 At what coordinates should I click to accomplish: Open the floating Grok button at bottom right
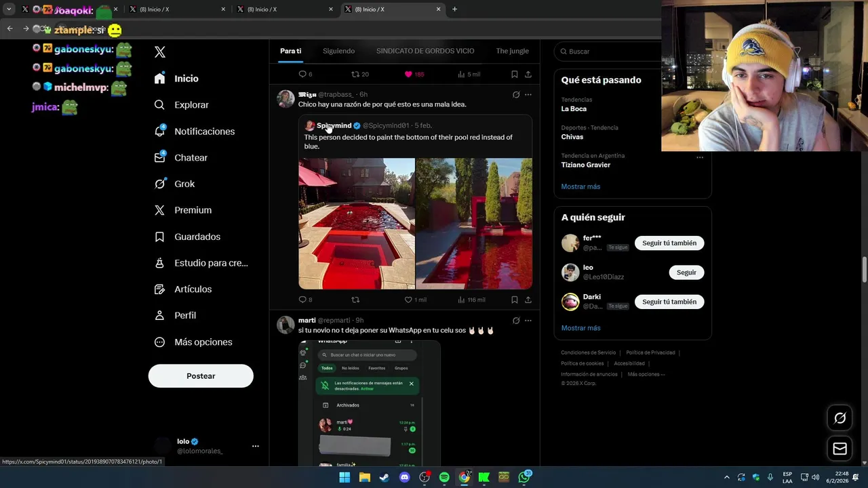point(840,418)
